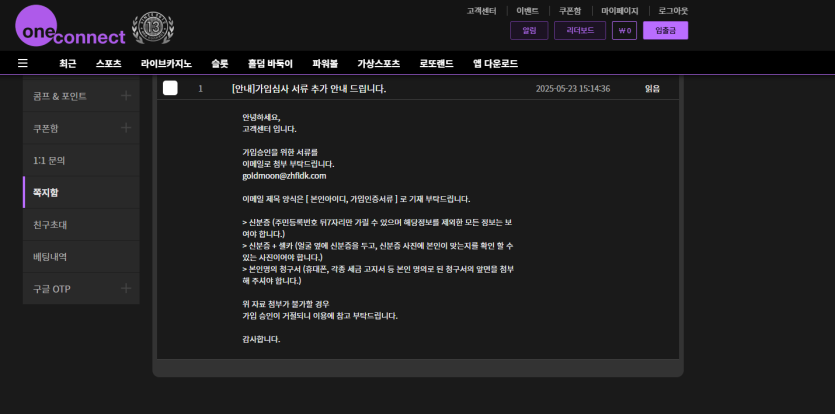Open 베팅내역 in the sidebar
Image resolution: width=835 pixels, height=414 pixels.
(81, 257)
